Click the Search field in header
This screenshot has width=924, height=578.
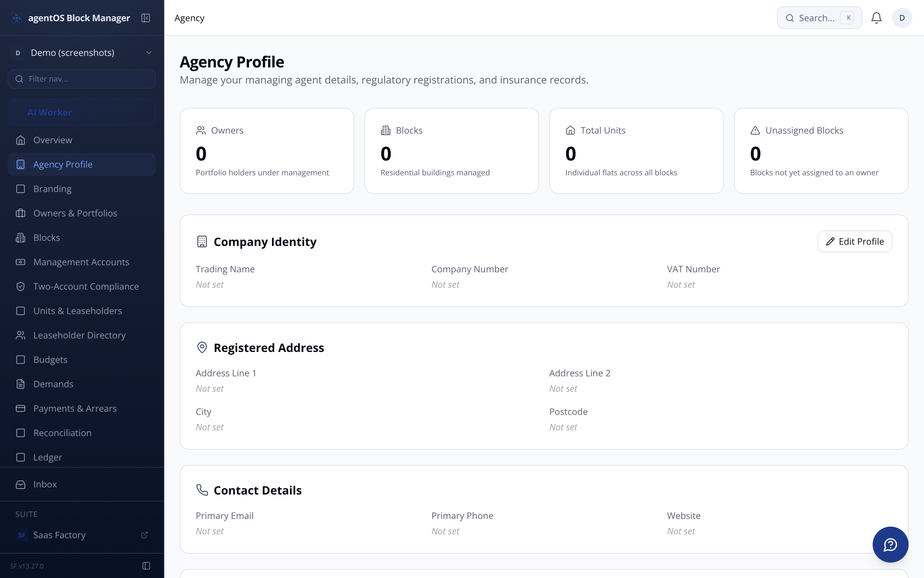[819, 18]
